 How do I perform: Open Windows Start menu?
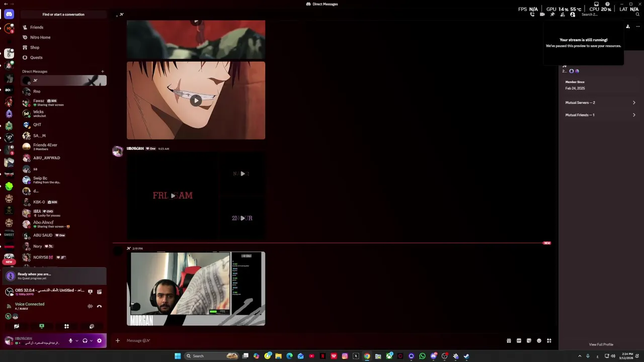[x=178, y=356]
